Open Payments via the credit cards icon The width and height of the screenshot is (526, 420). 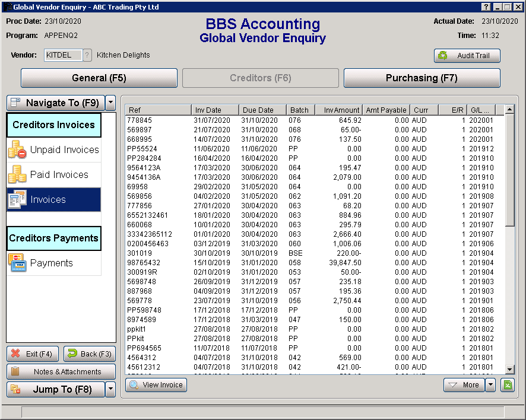click(17, 263)
